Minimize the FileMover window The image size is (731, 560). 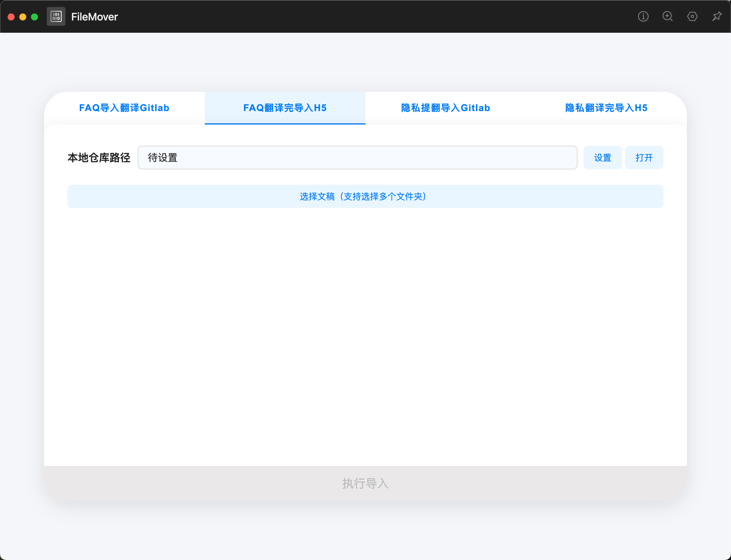(23, 17)
